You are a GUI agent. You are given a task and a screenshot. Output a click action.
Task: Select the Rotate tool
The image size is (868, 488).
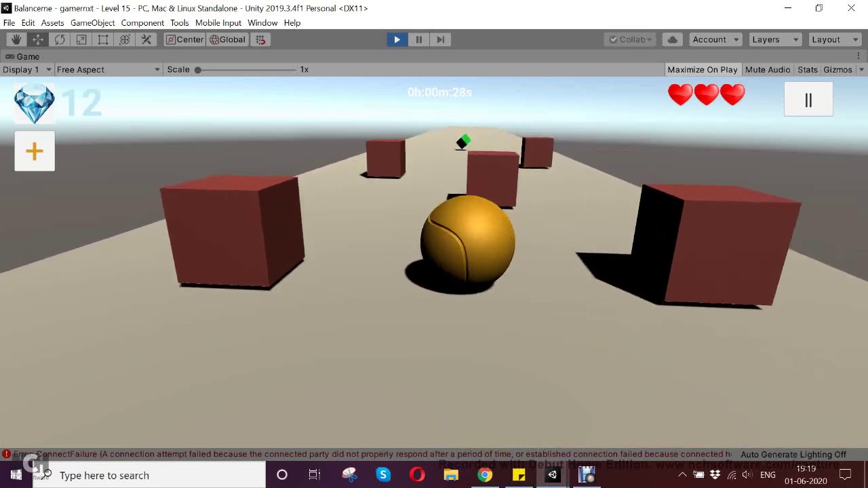tap(60, 39)
